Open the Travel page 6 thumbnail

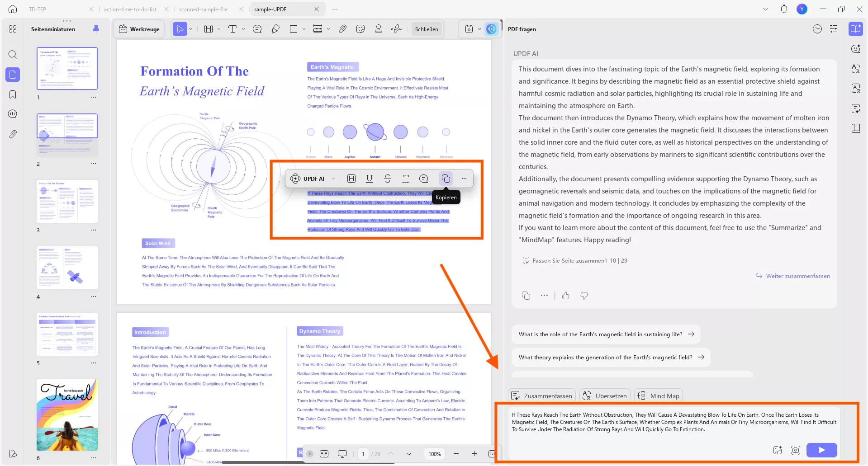[67, 414]
